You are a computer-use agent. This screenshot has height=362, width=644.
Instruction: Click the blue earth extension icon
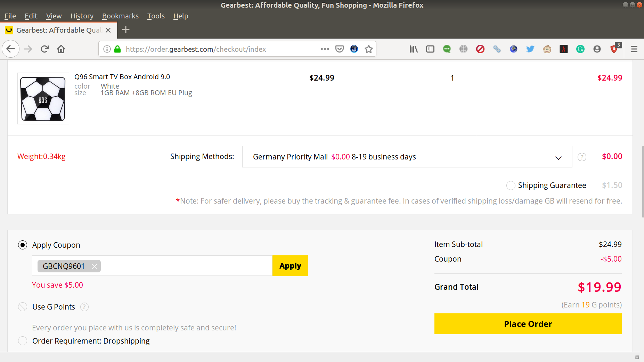coord(514,49)
